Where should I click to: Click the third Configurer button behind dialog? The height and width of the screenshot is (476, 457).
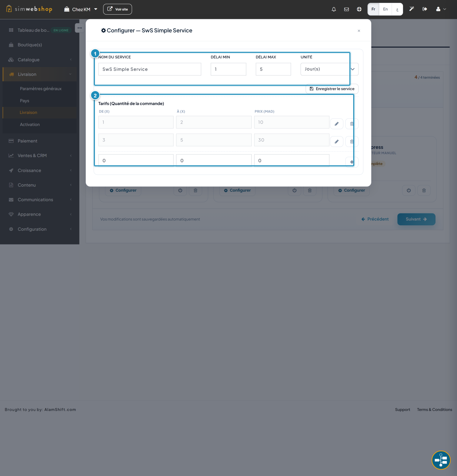click(352, 190)
